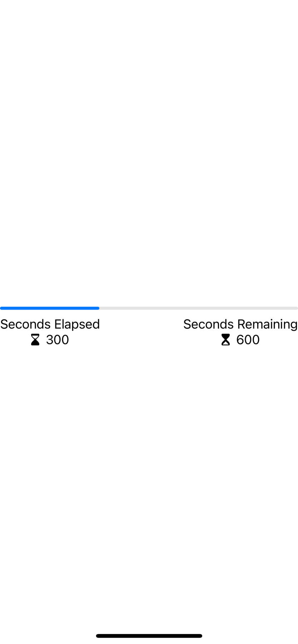Click where the blue and gray bar sections meet
Viewport: 298px width, 644px height.
point(99,308)
